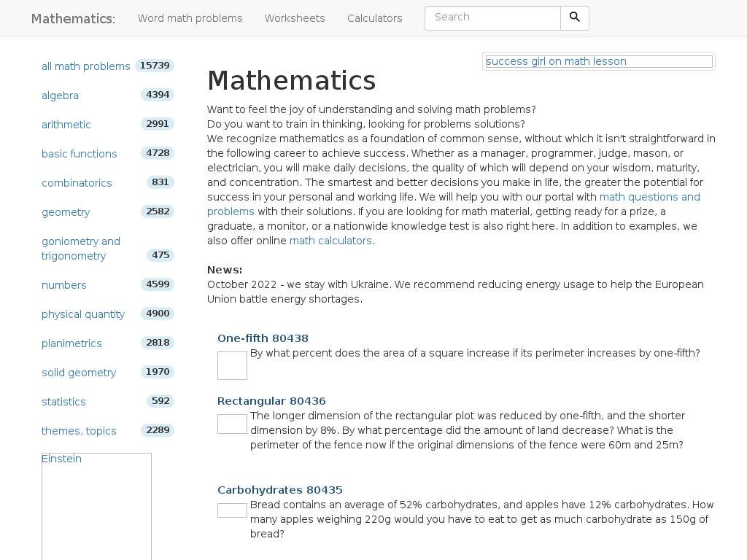
Task: Open the Worksheets menu item
Action: [x=295, y=18]
